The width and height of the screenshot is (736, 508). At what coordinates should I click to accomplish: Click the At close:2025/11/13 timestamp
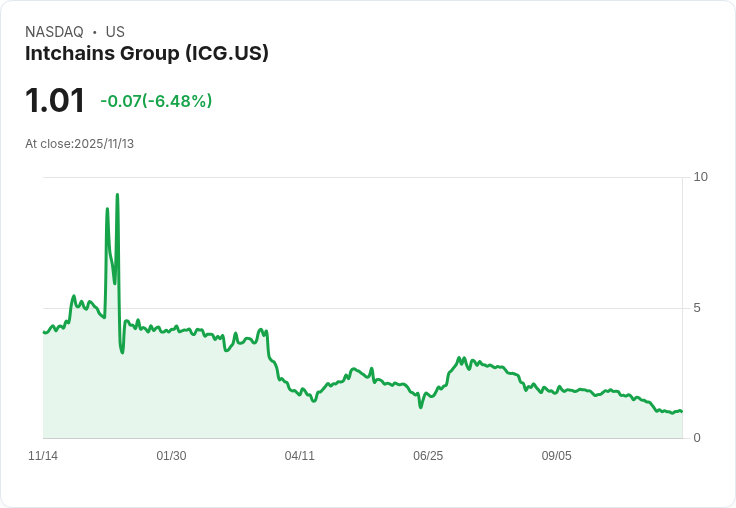pos(79,144)
